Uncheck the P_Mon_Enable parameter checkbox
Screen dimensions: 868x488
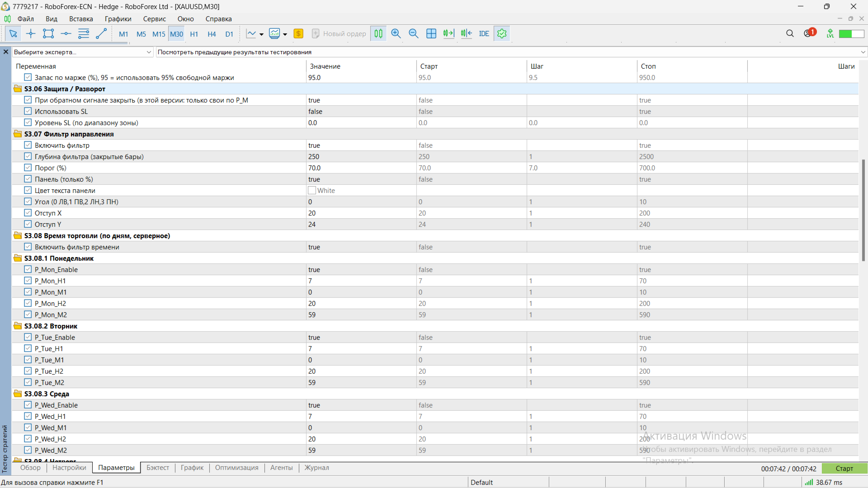click(28, 269)
